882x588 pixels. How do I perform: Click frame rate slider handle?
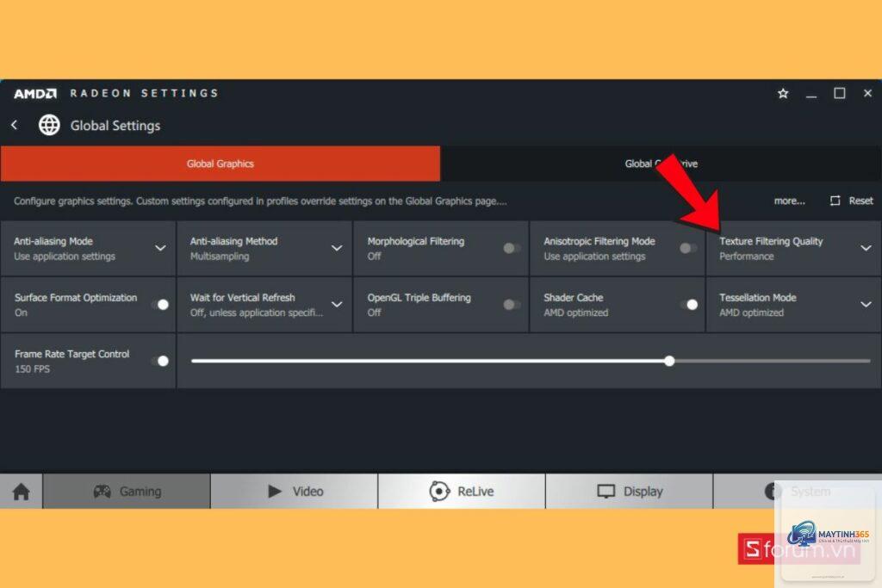pos(668,361)
